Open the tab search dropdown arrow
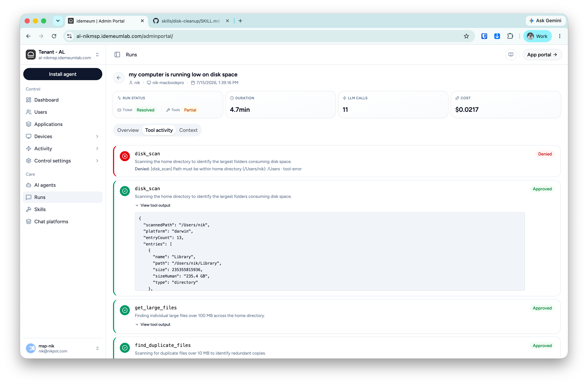The height and width of the screenshot is (385, 588). (x=58, y=21)
